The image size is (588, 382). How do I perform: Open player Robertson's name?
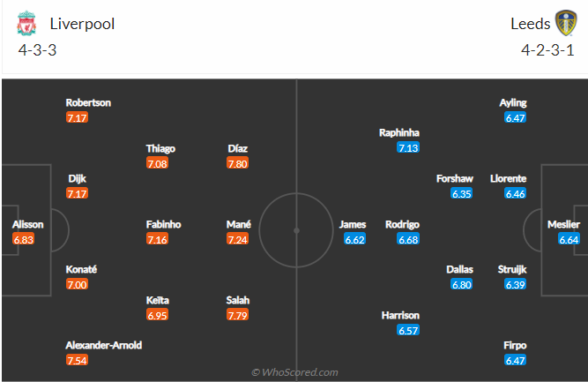[x=88, y=103]
